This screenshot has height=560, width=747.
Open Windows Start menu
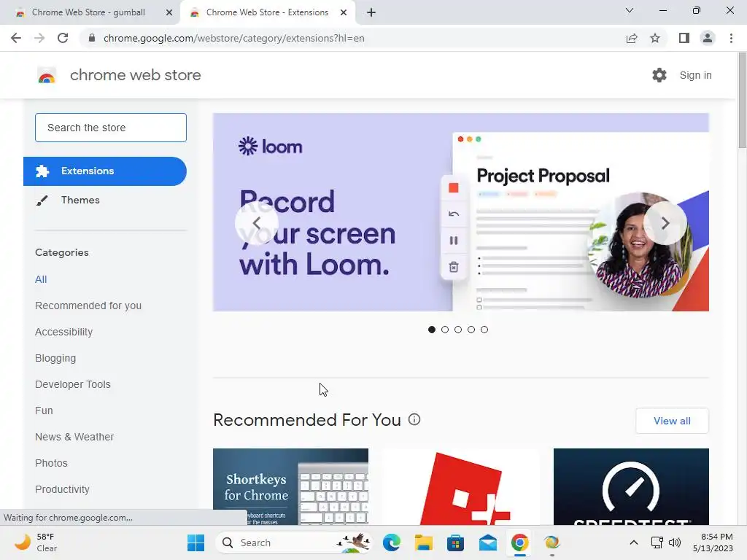[196, 542]
